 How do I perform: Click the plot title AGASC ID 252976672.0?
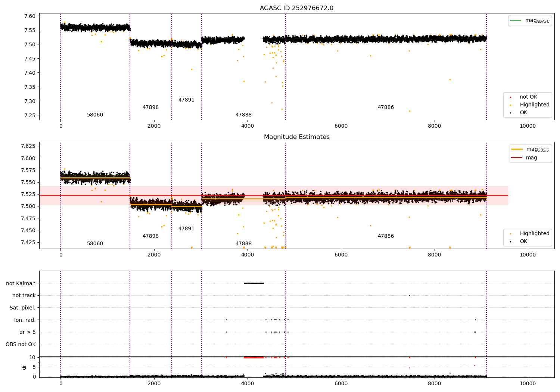pyautogui.click(x=296, y=8)
